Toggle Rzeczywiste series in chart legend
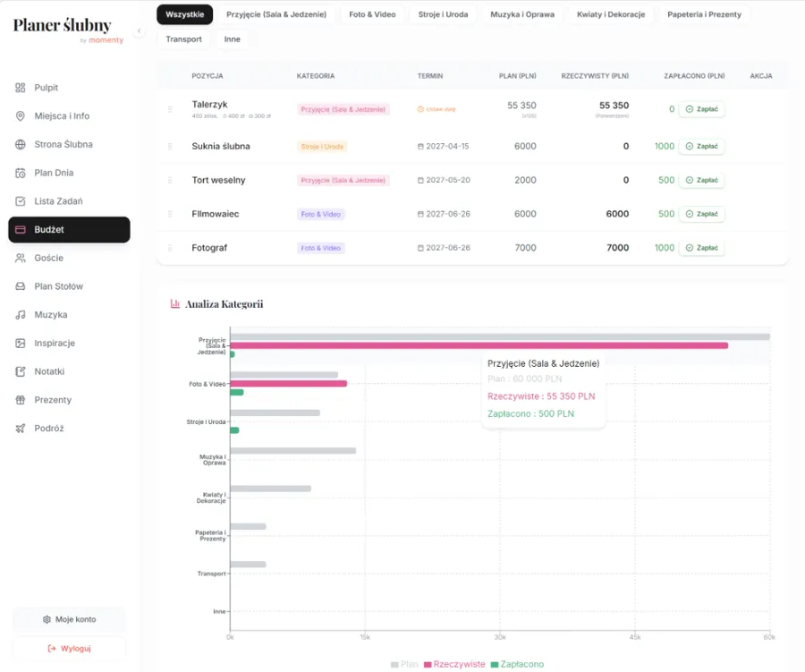Image resolution: width=805 pixels, height=672 pixels. pos(454,664)
